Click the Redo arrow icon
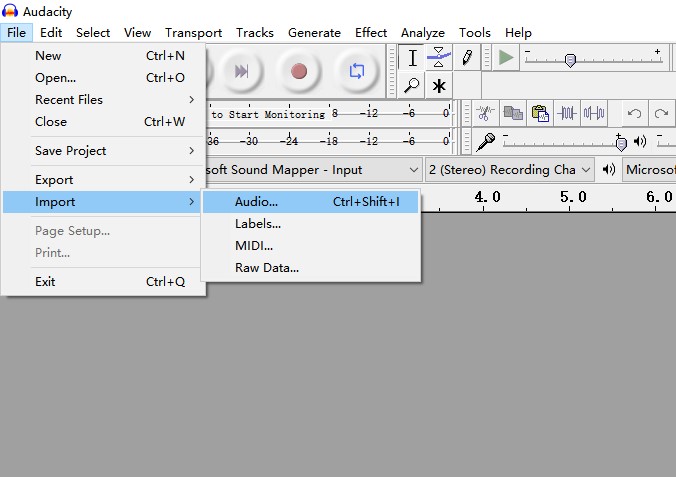The height and width of the screenshot is (477, 676). point(660,113)
